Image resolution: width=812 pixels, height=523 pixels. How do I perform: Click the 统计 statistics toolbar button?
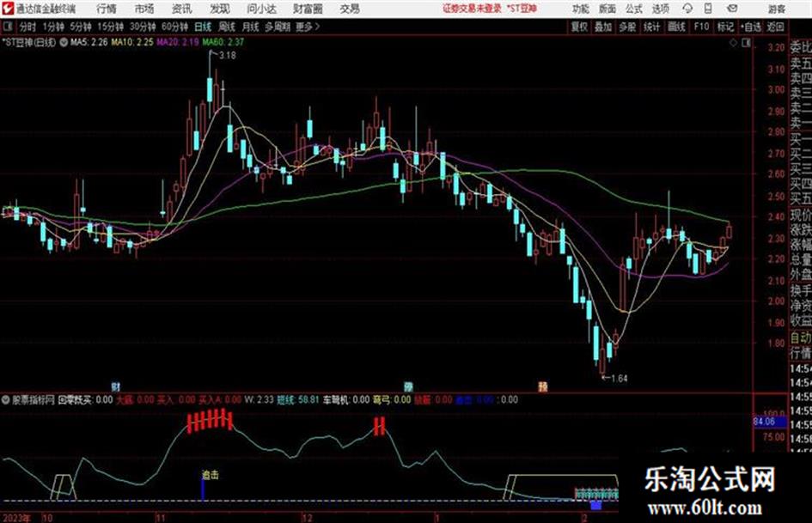[651, 27]
